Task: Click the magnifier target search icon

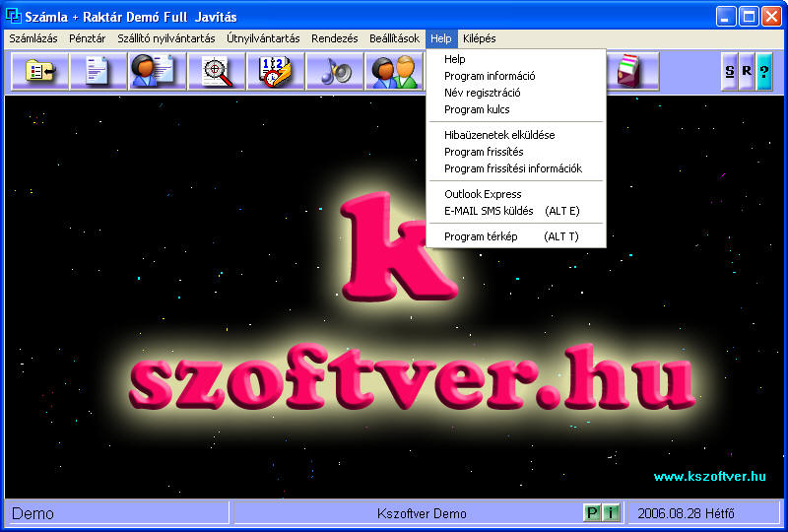Action: 216,71
